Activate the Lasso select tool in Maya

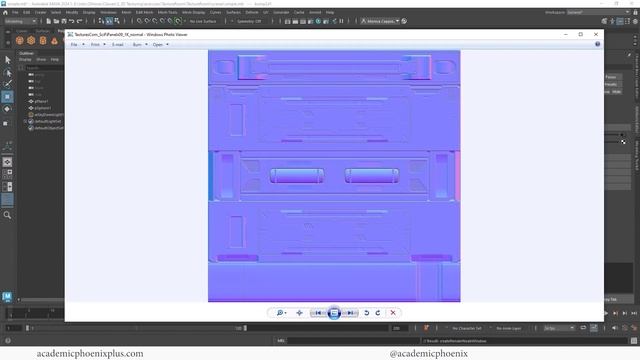pos(8,73)
